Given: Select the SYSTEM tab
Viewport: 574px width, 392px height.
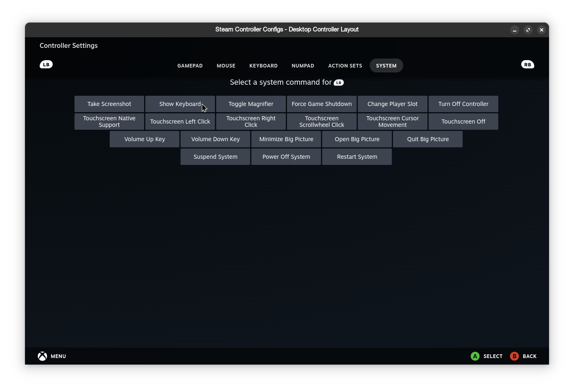Looking at the screenshot, I should click(386, 66).
